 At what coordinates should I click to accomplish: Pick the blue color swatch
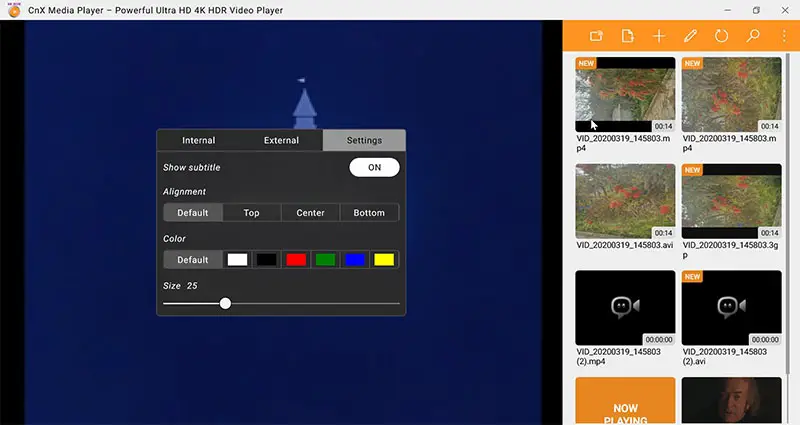pyautogui.click(x=355, y=260)
